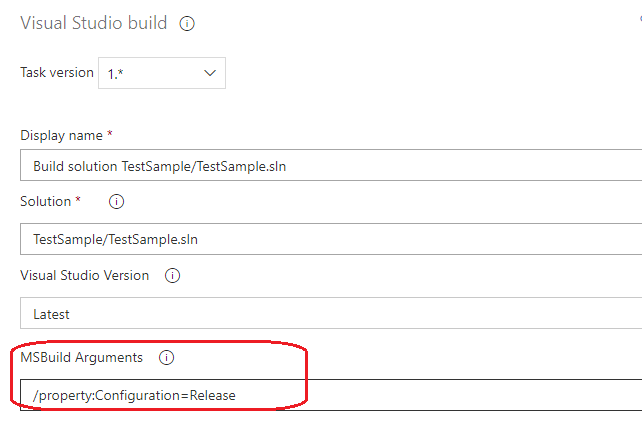Expand the Visual Studio Version 'Latest' combo box

(x=330, y=314)
